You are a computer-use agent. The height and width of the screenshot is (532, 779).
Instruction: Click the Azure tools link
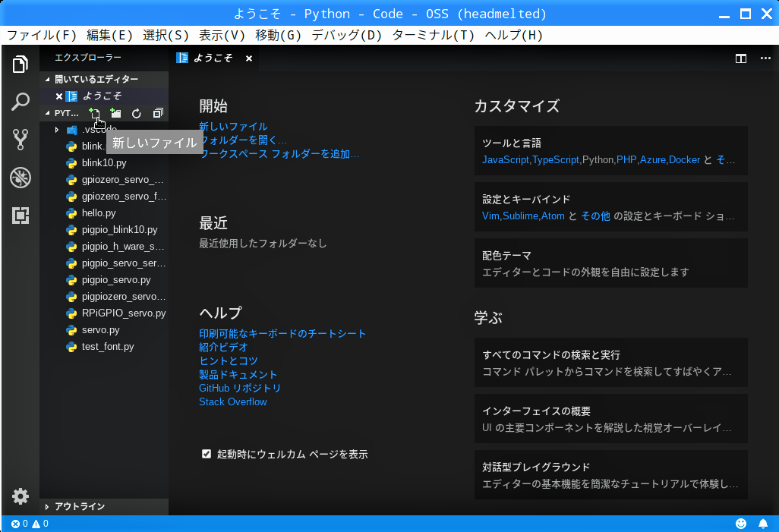coord(652,160)
